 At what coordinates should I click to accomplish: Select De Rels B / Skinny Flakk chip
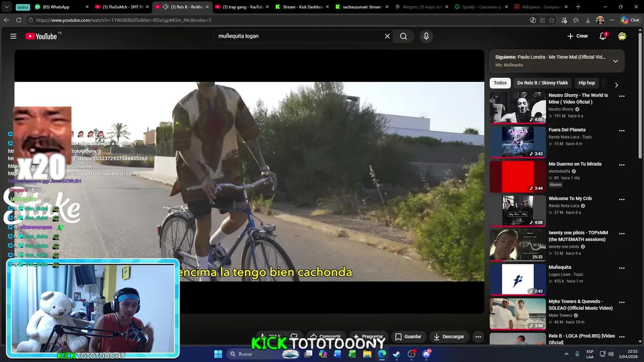[542, 83]
